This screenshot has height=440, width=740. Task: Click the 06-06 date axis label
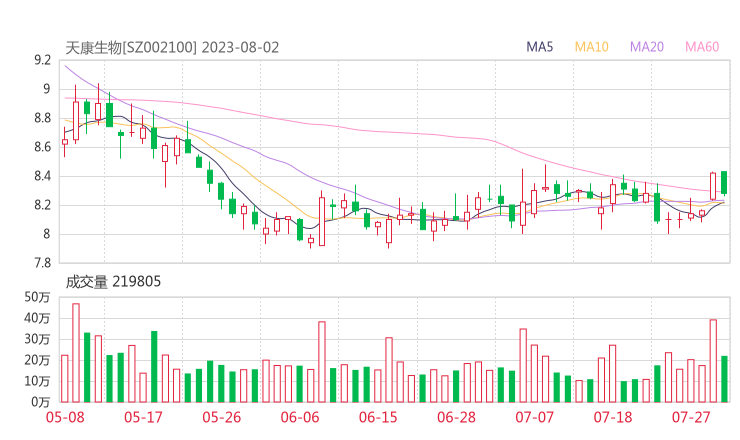[300, 417]
